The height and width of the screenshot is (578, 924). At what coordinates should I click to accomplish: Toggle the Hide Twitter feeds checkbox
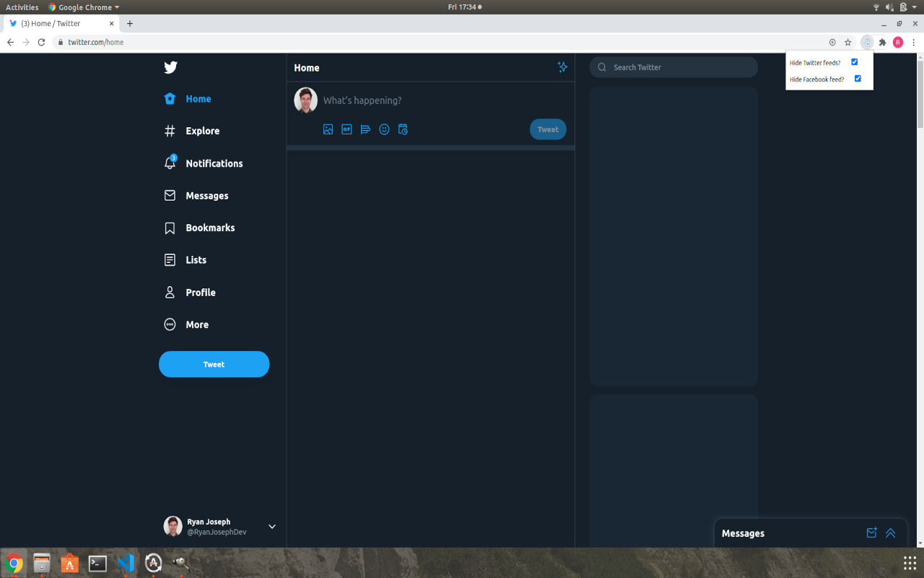[854, 62]
